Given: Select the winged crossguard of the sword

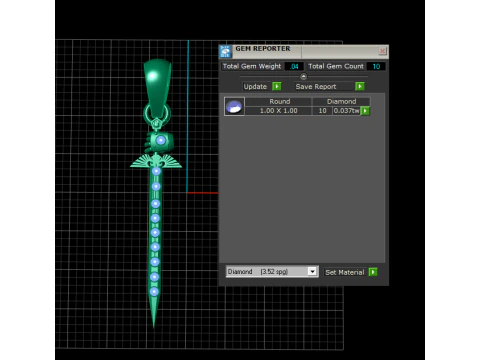Looking at the screenshot, I should pos(156,161).
